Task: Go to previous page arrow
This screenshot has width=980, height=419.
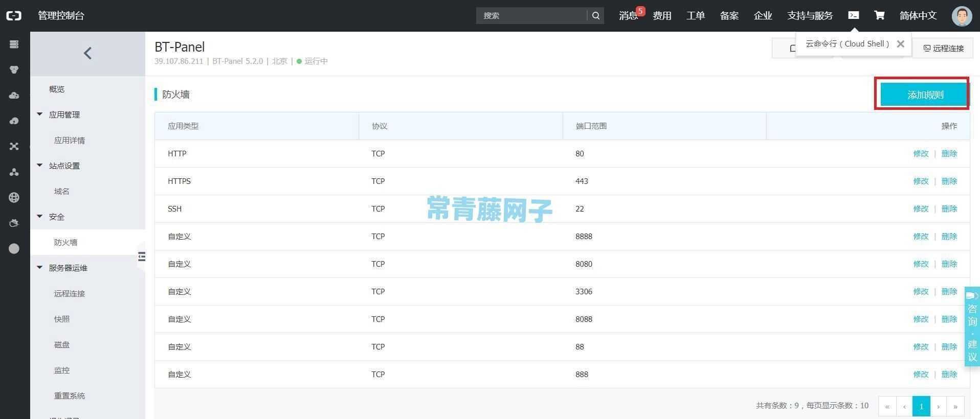Action: [x=904, y=406]
